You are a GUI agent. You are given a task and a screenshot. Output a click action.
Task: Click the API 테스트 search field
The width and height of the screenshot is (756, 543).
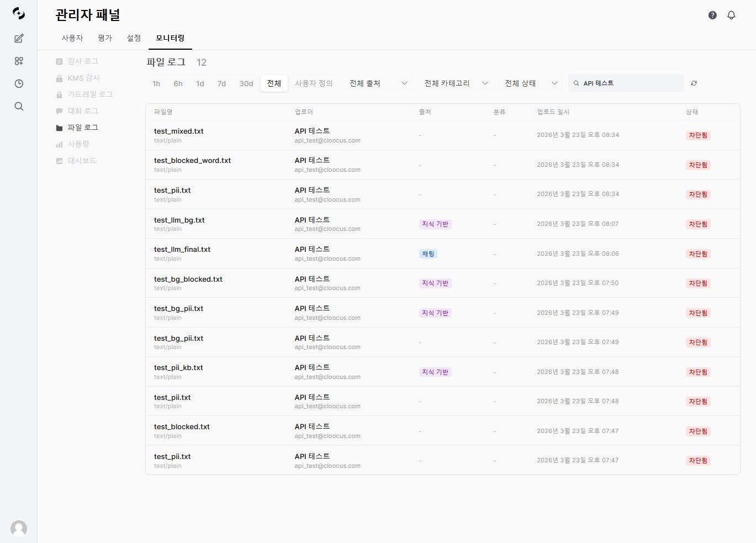pyautogui.click(x=626, y=83)
